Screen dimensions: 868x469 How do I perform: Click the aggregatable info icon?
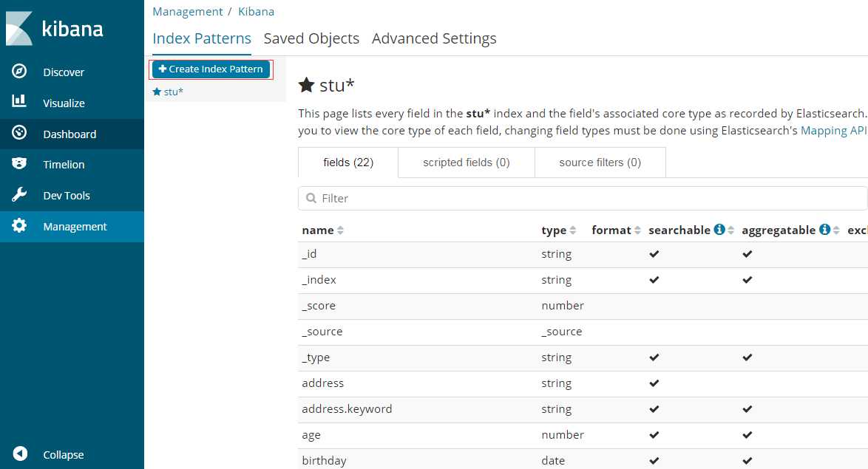pyautogui.click(x=825, y=230)
